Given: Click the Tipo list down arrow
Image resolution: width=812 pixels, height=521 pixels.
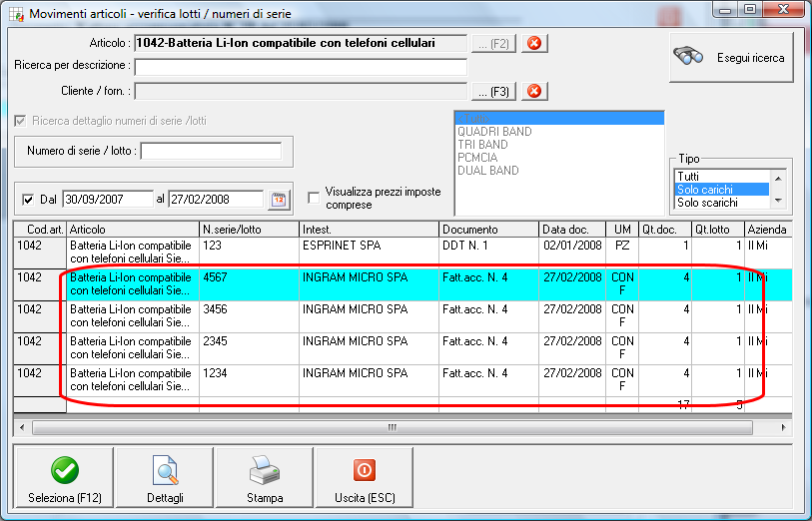Looking at the screenshot, I should tap(778, 201).
